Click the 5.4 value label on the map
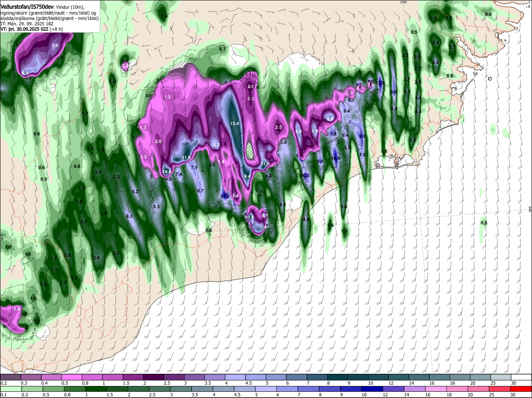 pyautogui.click(x=394, y=108)
